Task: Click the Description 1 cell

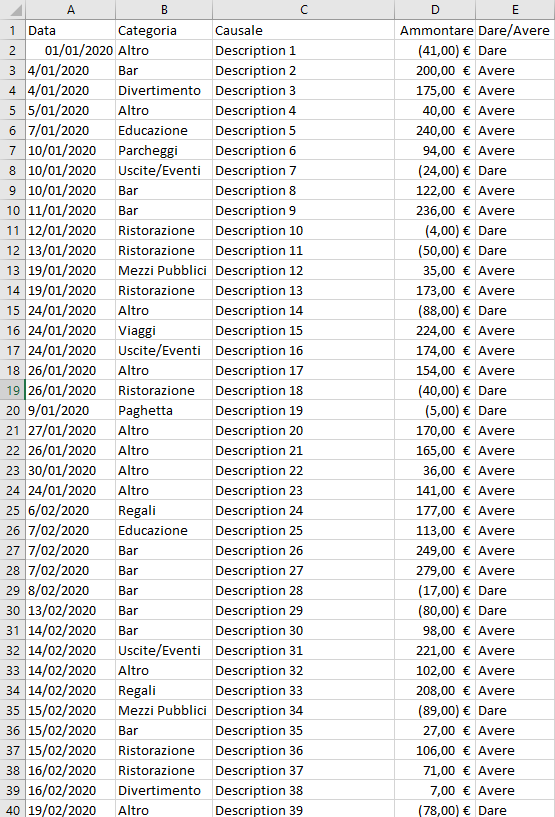Action: point(303,51)
